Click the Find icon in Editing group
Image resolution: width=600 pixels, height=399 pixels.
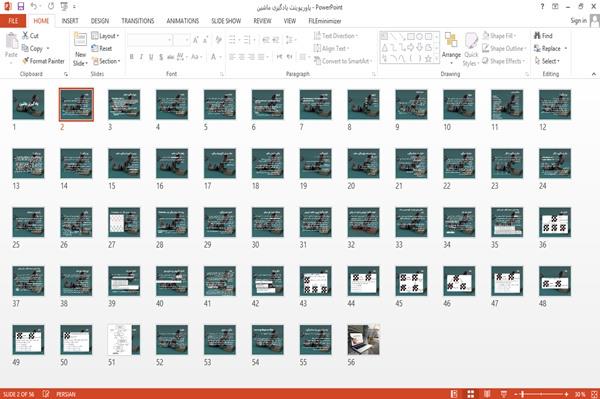(x=537, y=36)
